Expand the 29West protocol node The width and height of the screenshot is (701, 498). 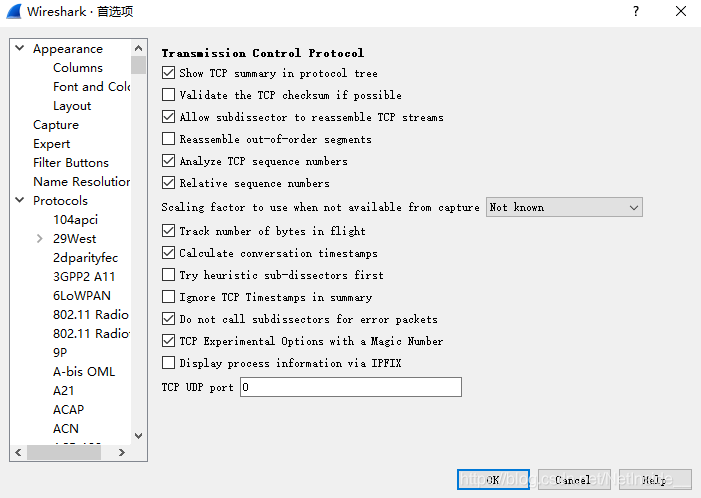tap(40, 238)
